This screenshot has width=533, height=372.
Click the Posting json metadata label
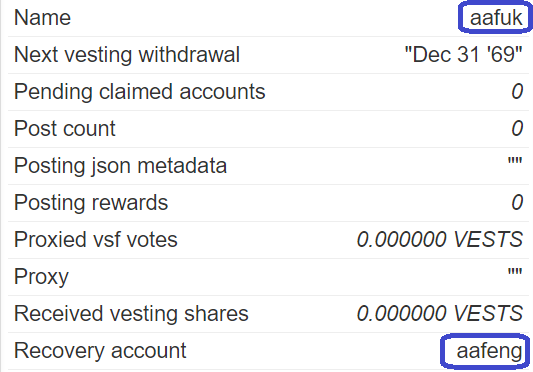coord(120,166)
